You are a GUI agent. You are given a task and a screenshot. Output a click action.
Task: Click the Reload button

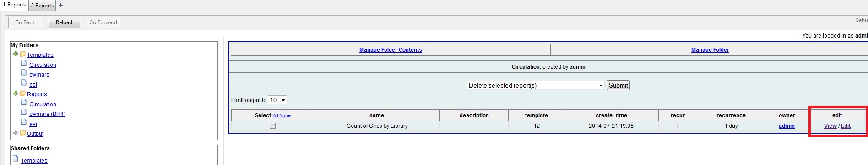tap(64, 22)
